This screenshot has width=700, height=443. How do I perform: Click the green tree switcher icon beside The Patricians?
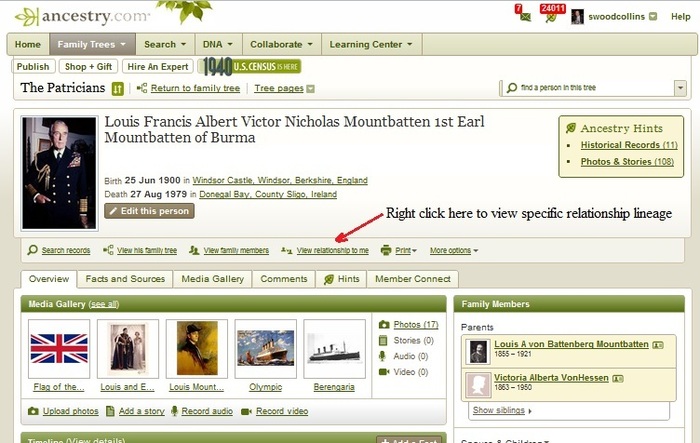click(x=117, y=89)
